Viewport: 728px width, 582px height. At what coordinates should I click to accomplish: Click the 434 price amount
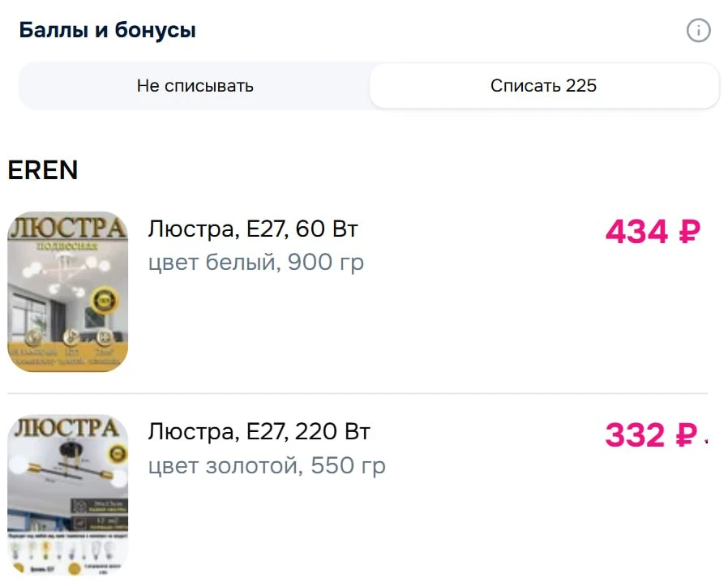point(636,233)
